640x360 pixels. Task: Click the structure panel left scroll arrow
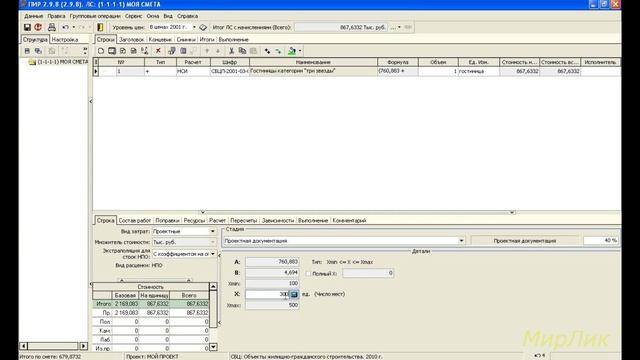[24, 346]
